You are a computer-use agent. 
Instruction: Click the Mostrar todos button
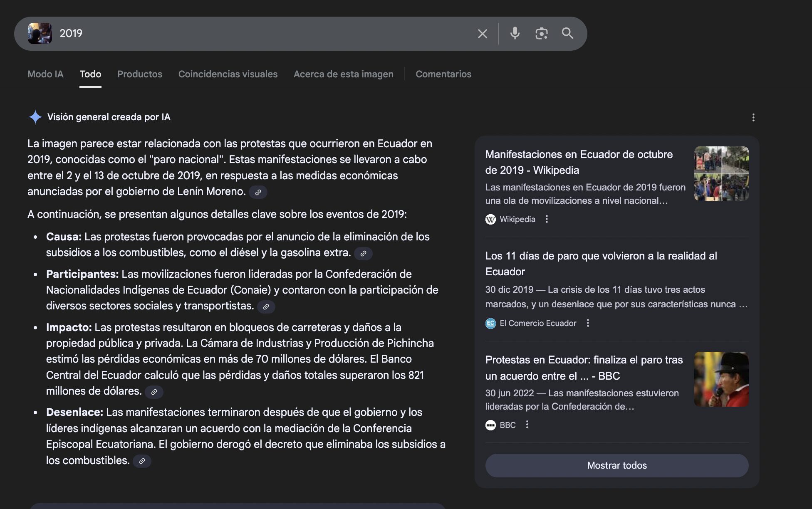click(x=616, y=465)
